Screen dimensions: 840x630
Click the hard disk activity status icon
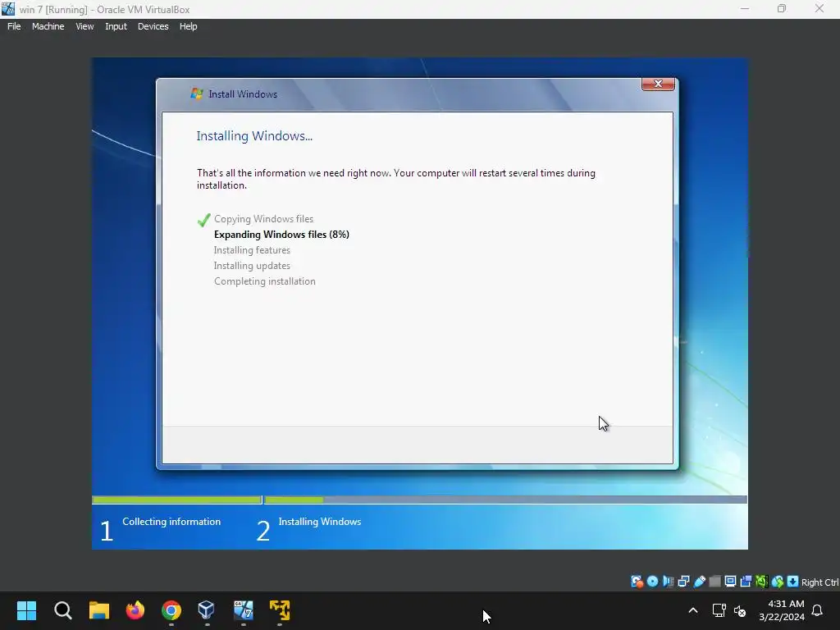(637, 582)
